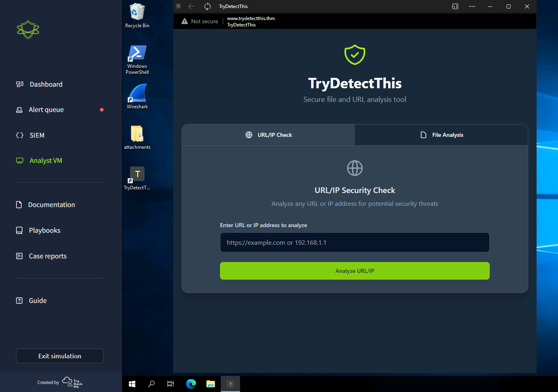Click the red alert queue notification dot
The image size is (558, 392).
[x=102, y=110]
